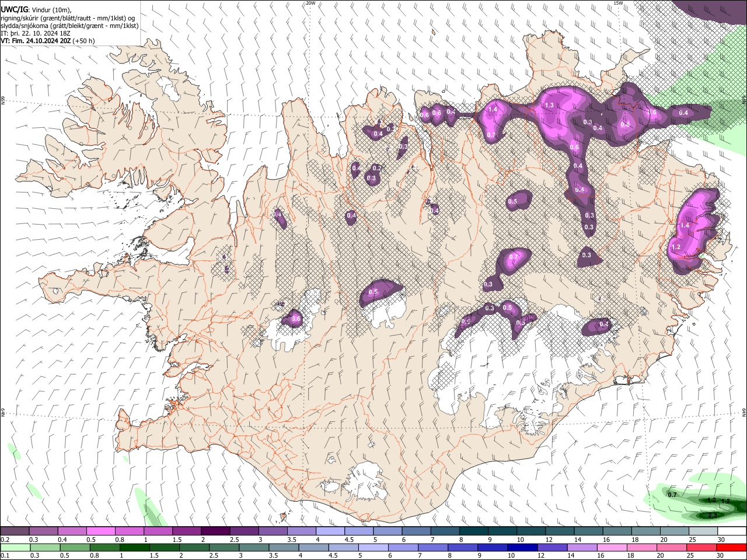Screen dimensions: 747x560
Task: Click the "rigning/skúrir (grænt/blátt/rautt - mm/1klst) og" line
Action: pos(68,18)
